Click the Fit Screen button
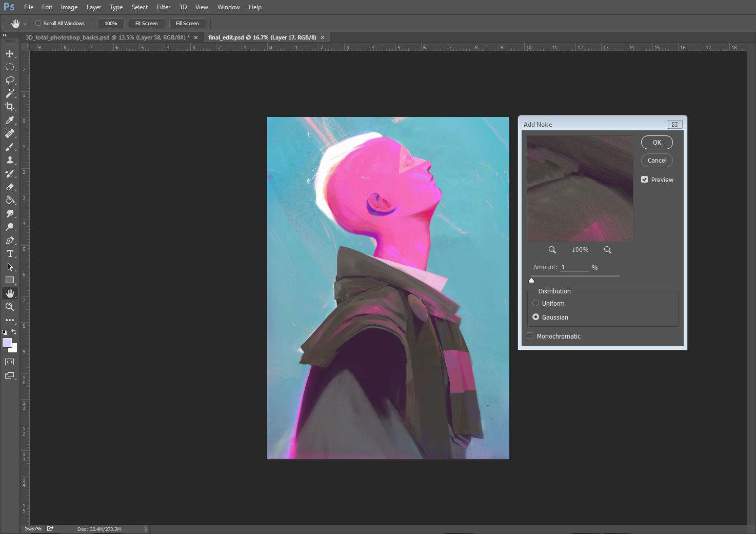The width and height of the screenshot is (756, 534). 146,23
